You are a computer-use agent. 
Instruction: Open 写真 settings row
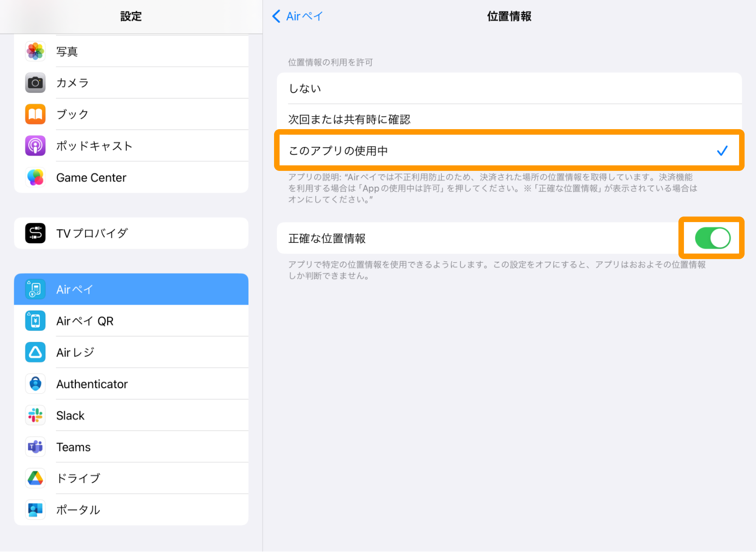click(x=131, y=51)
